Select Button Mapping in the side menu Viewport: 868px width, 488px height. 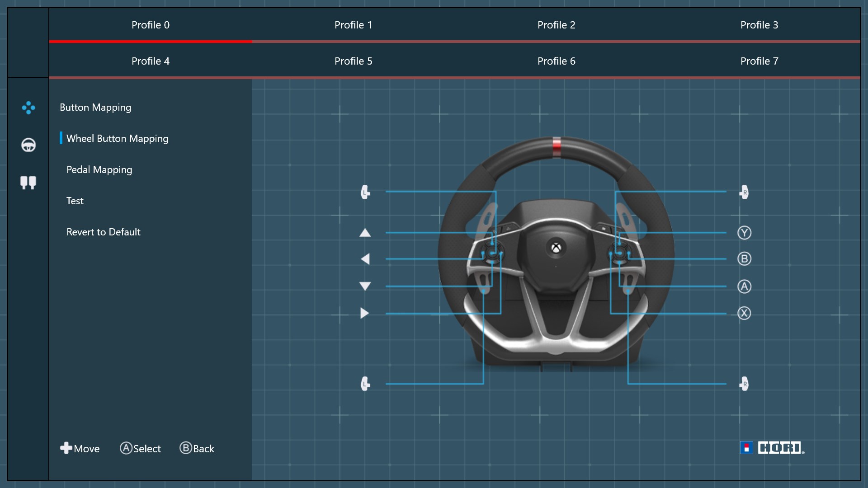click(95, 108)
